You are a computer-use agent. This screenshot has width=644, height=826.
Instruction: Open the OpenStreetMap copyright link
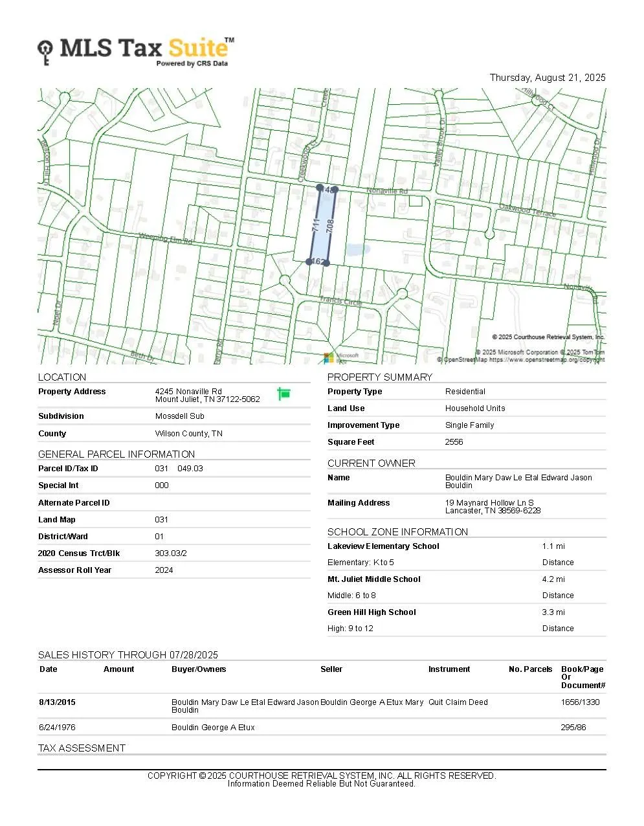coord(521,360)
